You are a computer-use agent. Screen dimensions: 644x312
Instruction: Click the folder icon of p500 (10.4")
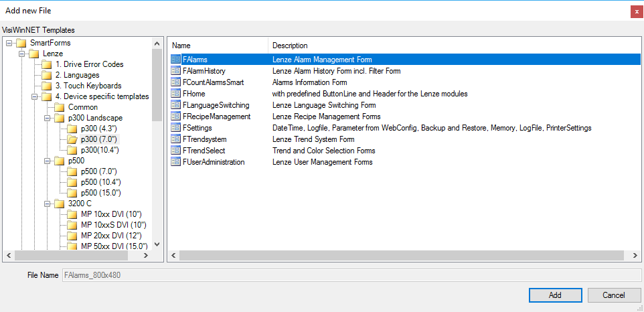click(x=72, y=182)
